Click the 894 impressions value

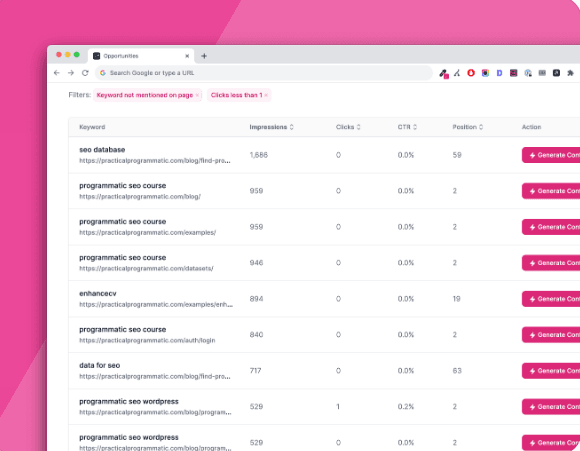click(256, 299)
